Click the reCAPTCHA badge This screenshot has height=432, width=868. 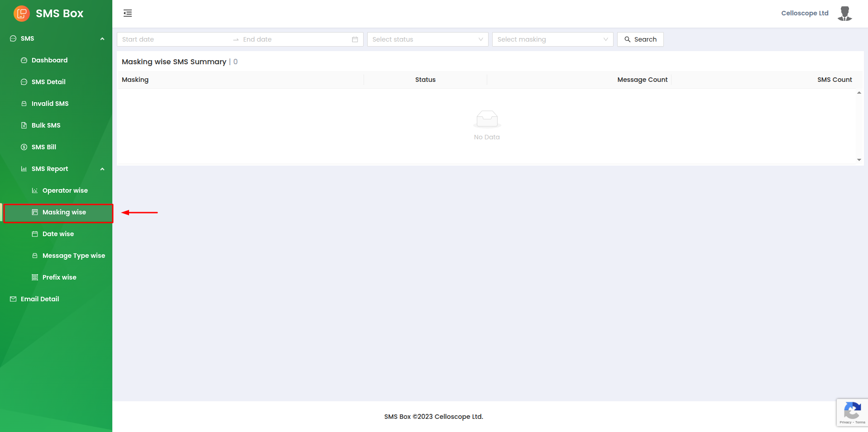(852, 412)
